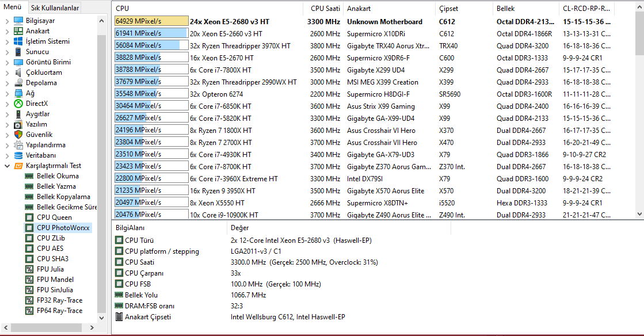Open the CPU SHA3 benchmark
Image resolution: width=644 pixels, height=336 pixels.
[x=52, y=259]
